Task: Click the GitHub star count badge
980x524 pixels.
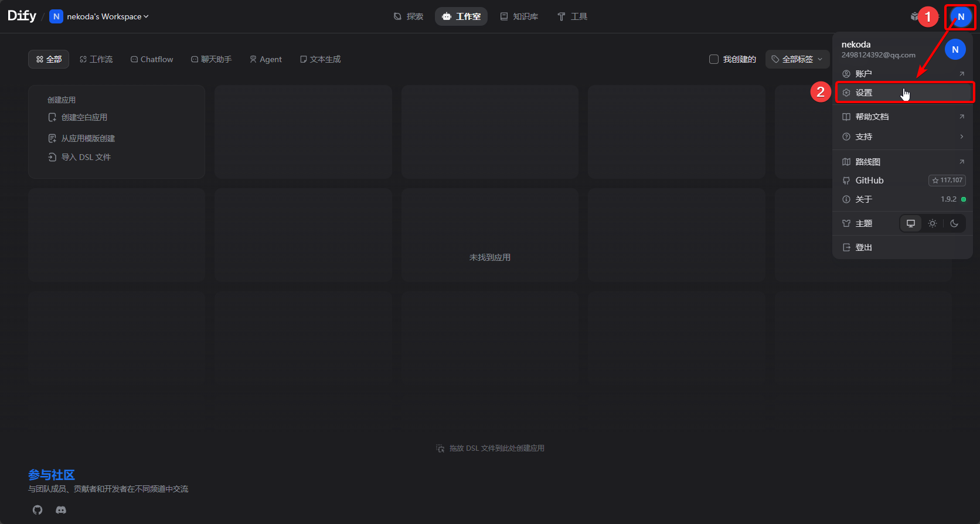Action: (947, 181)
